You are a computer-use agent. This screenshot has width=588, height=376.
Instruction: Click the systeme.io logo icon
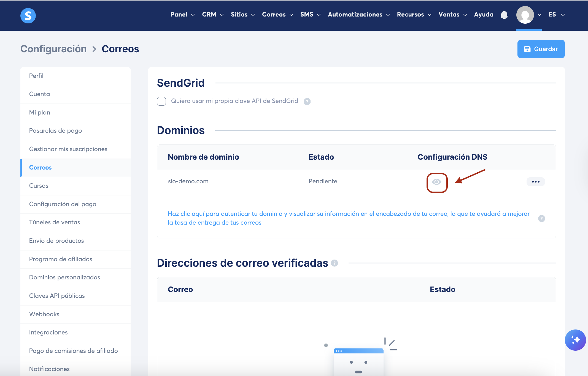coord(28,15)
